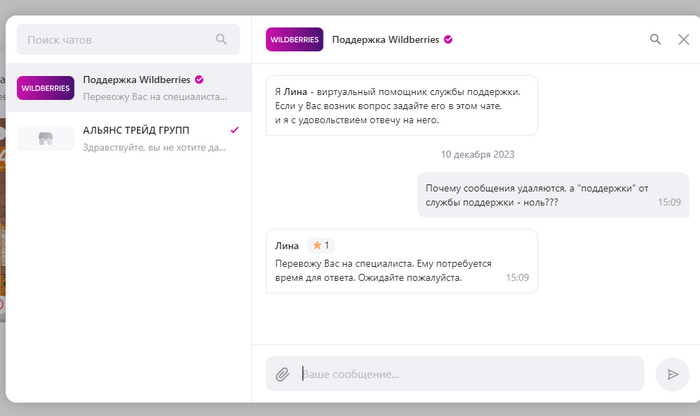The image size is (700, 416).
Task: Attach a file with the paperclip icon
Action: (282, 374)
